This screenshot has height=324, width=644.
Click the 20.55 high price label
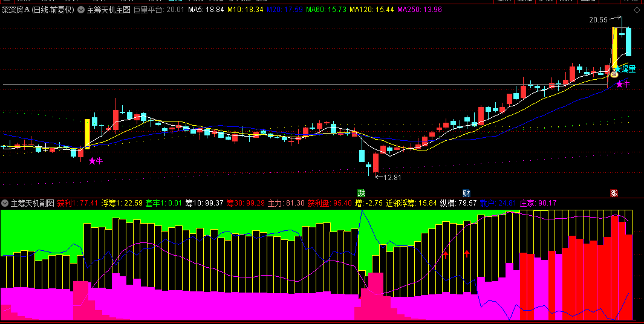[x=599, y=19]
